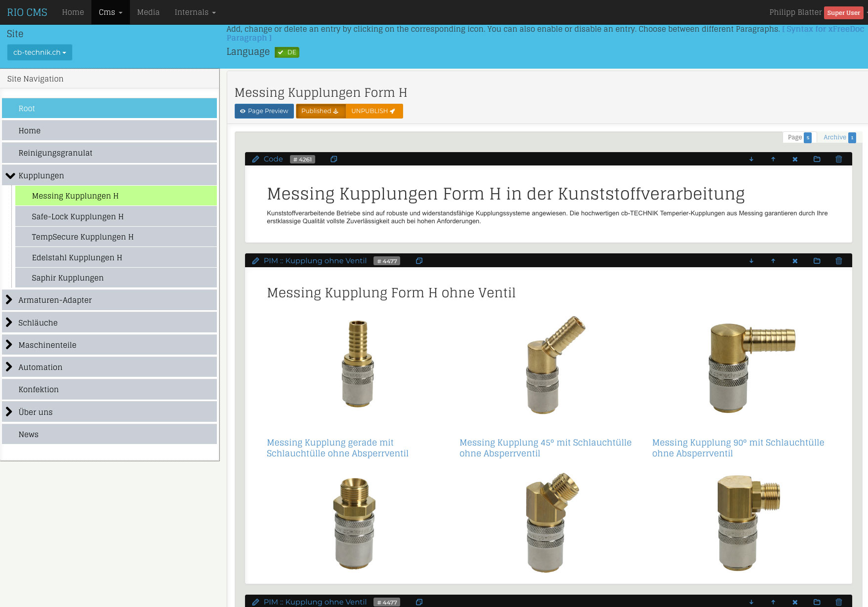Open Messing Kupplung 90° mit Schlauchtülle link
The image size is (868, 607).
(738, 448)
